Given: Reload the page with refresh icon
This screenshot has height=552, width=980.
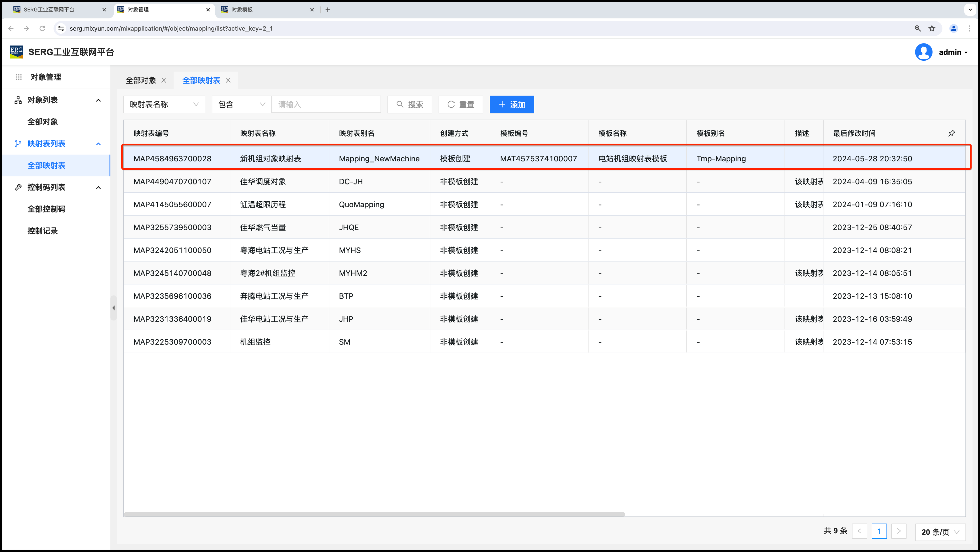Looking at the screenshot, I should [x=42, y=29].
